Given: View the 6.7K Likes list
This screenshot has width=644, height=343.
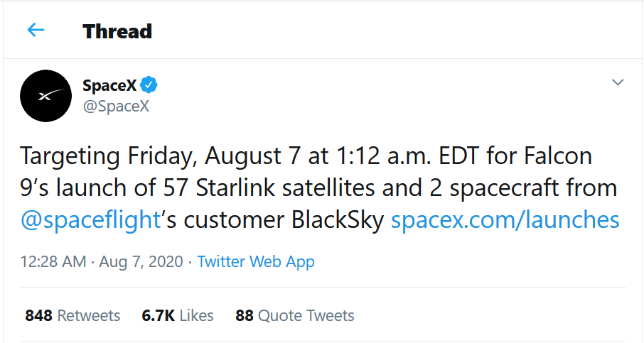Looking at the screenshot, I should pos(178,315).
